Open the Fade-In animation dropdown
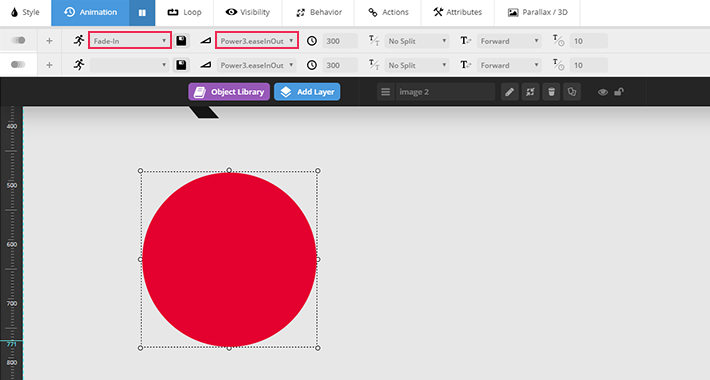The width and height of the screenshot is (710, 380). [x=130, y=41]
